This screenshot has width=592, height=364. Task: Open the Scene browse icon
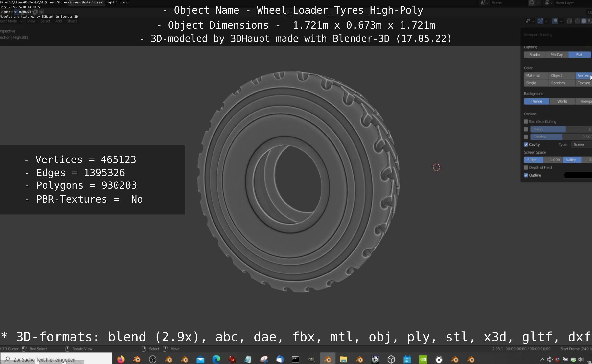484,3
